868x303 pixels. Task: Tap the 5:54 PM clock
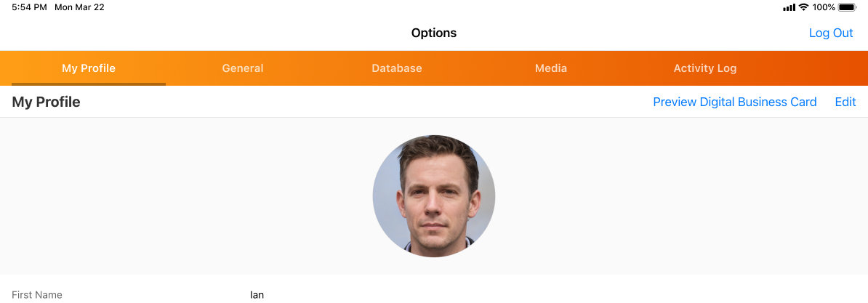(x=29, y=7)
